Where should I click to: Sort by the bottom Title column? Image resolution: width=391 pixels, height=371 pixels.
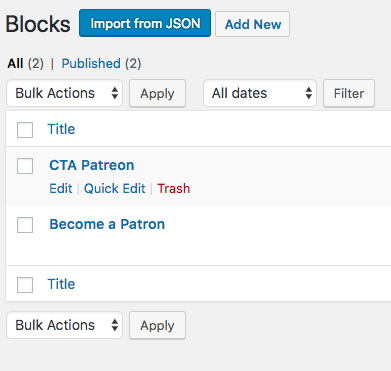point(61,284)
